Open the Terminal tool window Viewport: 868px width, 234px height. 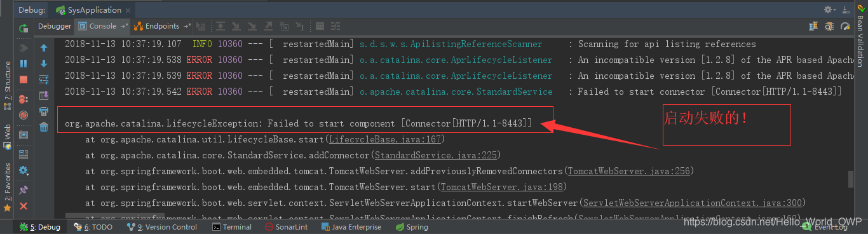click(232, 227)
